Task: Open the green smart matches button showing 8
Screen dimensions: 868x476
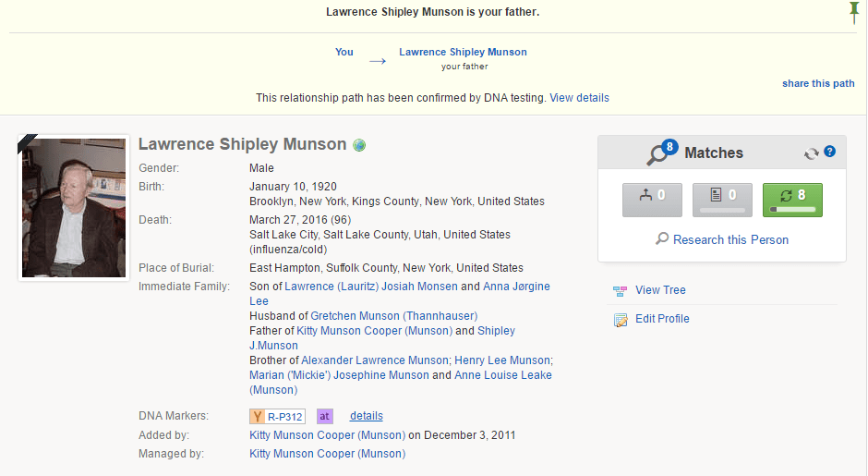Action: 792,200
